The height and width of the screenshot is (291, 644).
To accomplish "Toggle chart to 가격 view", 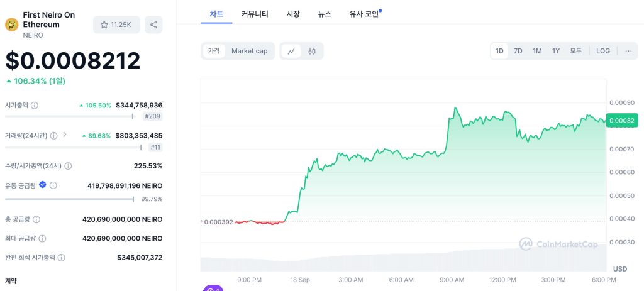I will coord(214,51).
